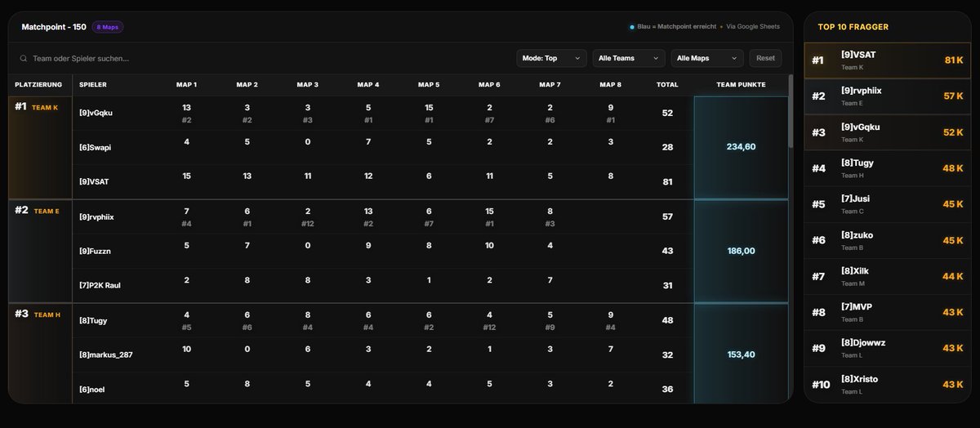Screen dimensions: 980x428
Task: Click the total 48 for [8]Tugy
Action: pyautogui.click(x=667, y=320)
